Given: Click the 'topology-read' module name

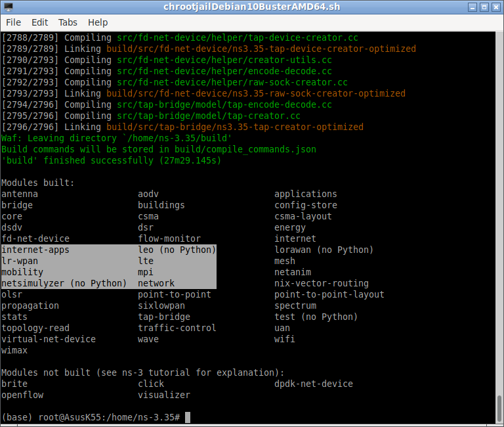Looking at the screenshot, I should pyautogui.click(x=35, y=328).
